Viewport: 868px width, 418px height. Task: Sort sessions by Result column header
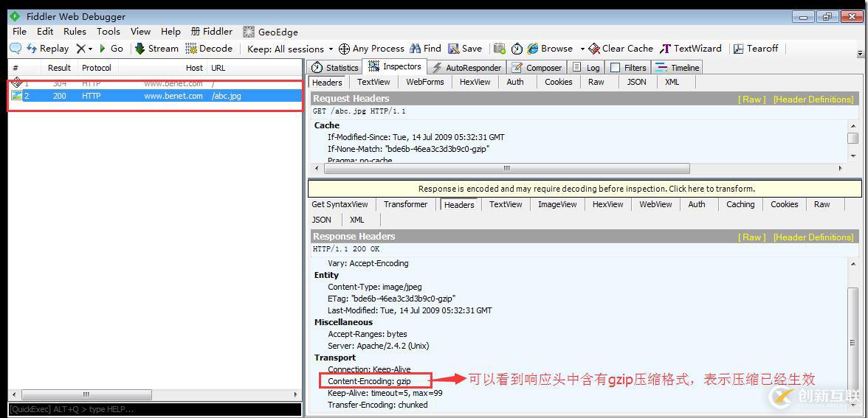pyautogui.click(x=59, y=68)
